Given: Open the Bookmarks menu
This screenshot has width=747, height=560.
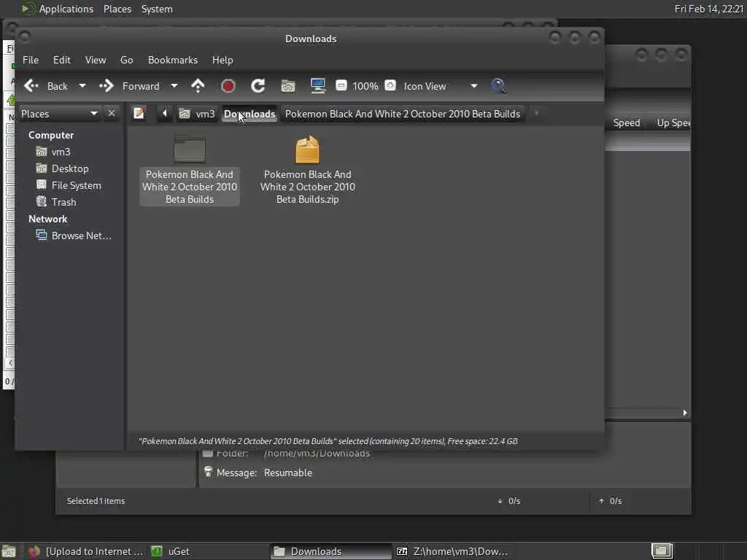Looking at the screenshot, I should 172,60.
